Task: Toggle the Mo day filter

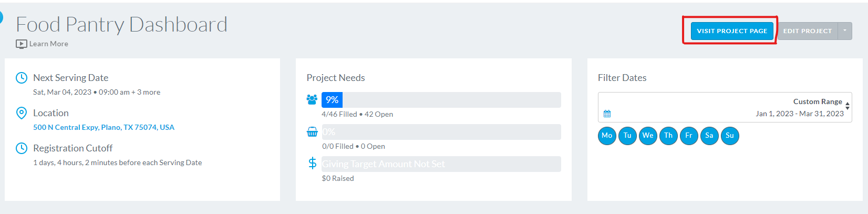Action: coord(607,136)
